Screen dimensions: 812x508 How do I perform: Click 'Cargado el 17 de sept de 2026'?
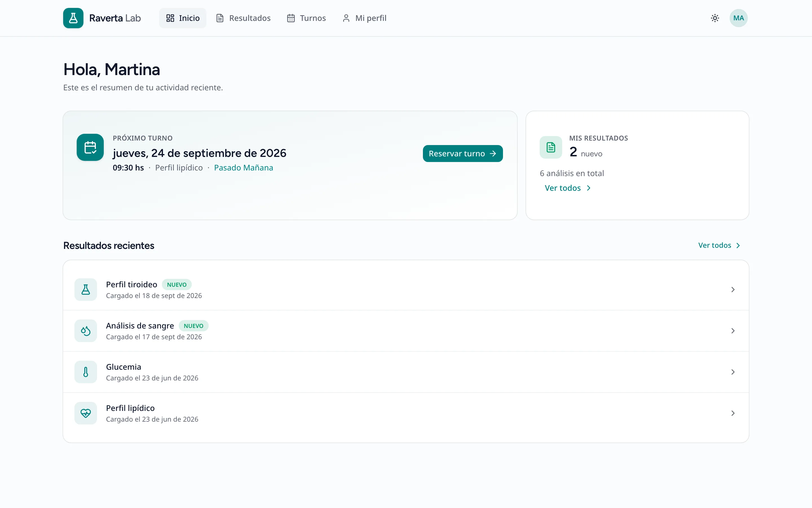coord(154,337)
